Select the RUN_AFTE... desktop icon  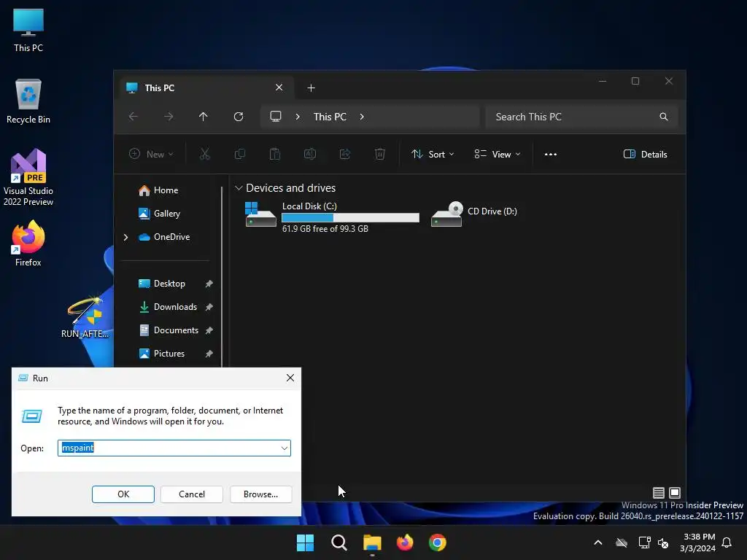pos(85,318)
